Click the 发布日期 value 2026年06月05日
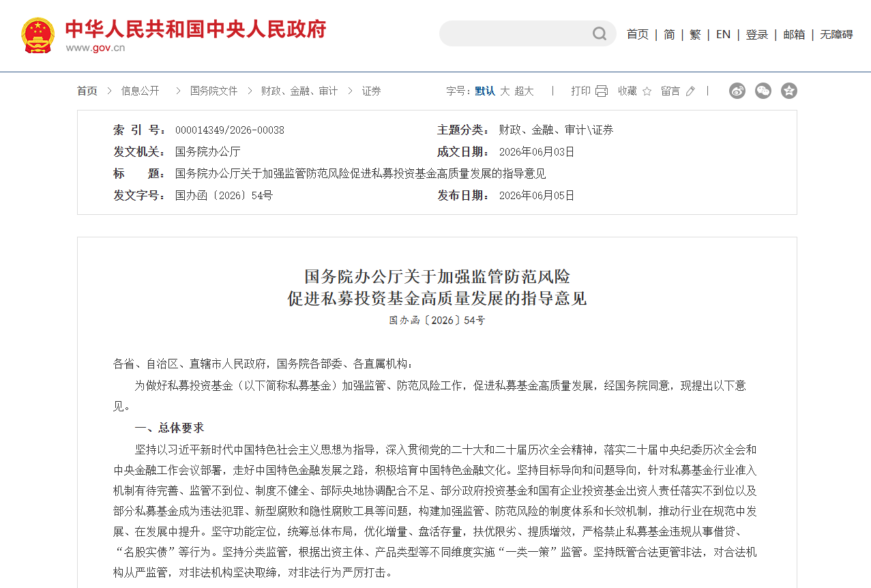 tap(537, 195)
